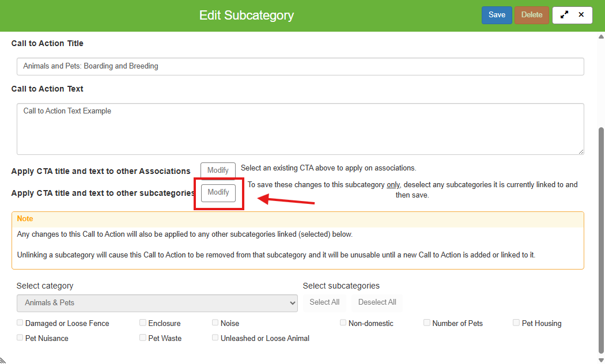Image resolution: width=605 pixels, height=364 pixels.
Task: Check the Damaged or Loose Fence checkbox
Action: point(20,323)
